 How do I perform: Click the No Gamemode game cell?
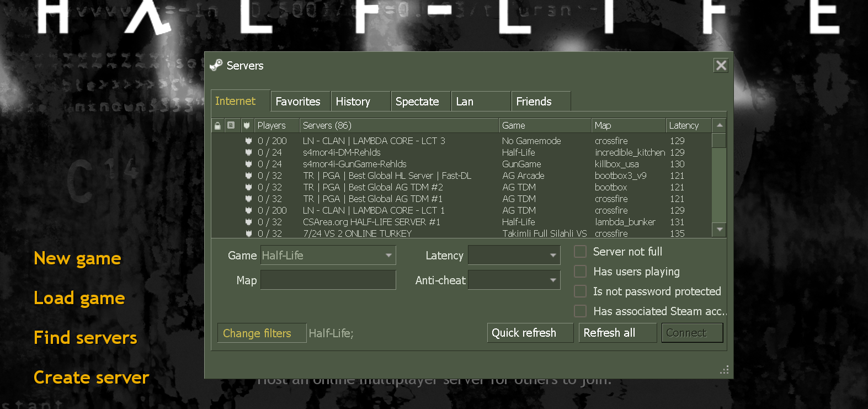tap(531, 141)
